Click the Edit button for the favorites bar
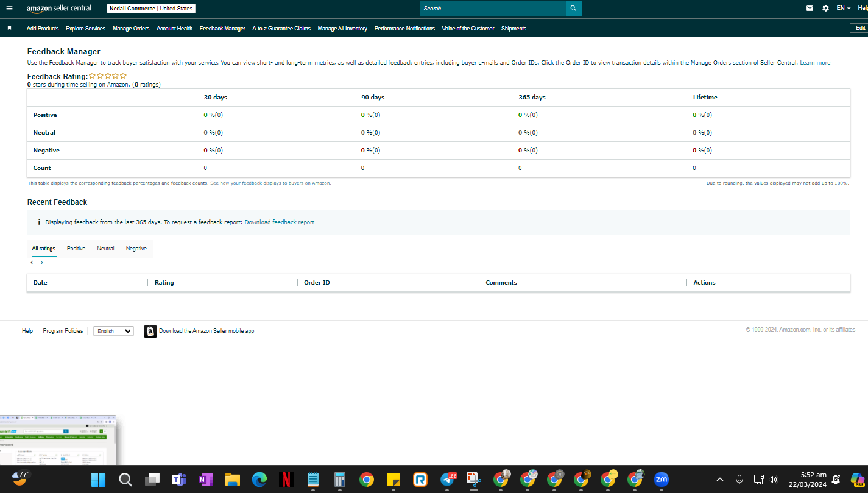868x493 pixels. pos(860,28)
